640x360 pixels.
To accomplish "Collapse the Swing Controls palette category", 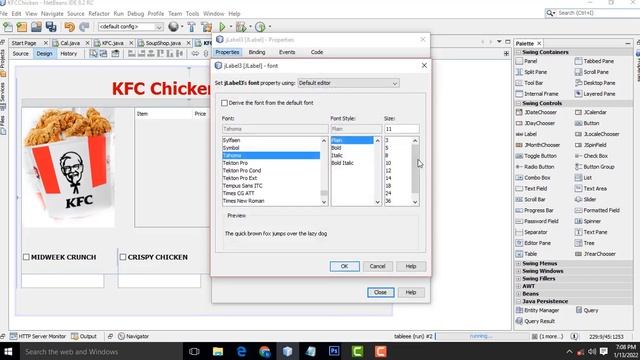I will pyautogui.click(x=518, y=104).
